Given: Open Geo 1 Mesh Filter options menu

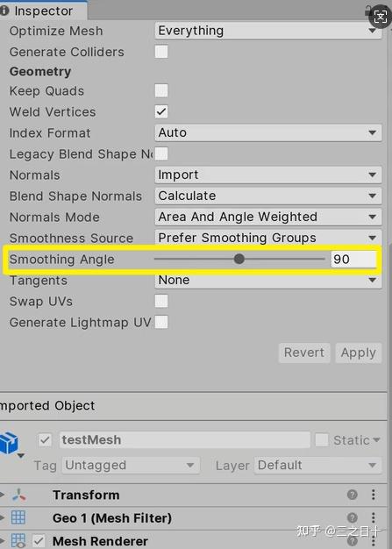Looking at the screenshot, I should (x=374, y=517).
